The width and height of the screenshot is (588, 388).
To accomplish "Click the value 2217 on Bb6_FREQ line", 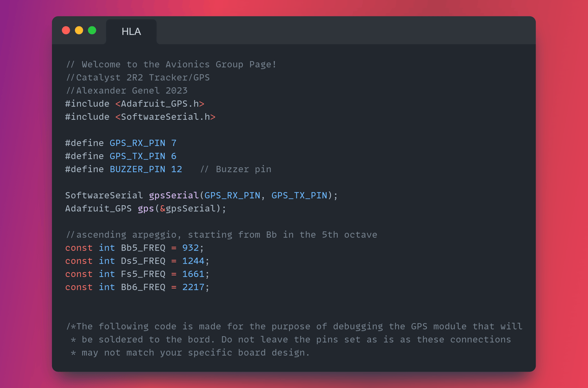I will pos(193,287).
